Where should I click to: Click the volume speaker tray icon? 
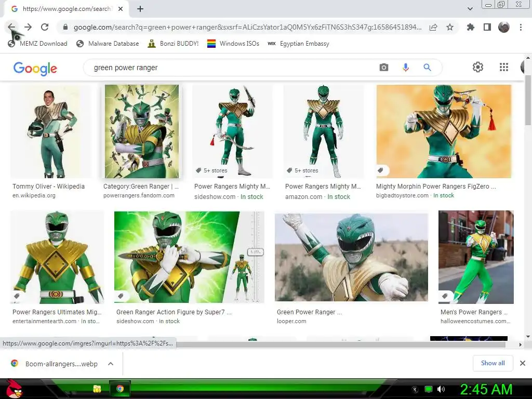(441, 389)
